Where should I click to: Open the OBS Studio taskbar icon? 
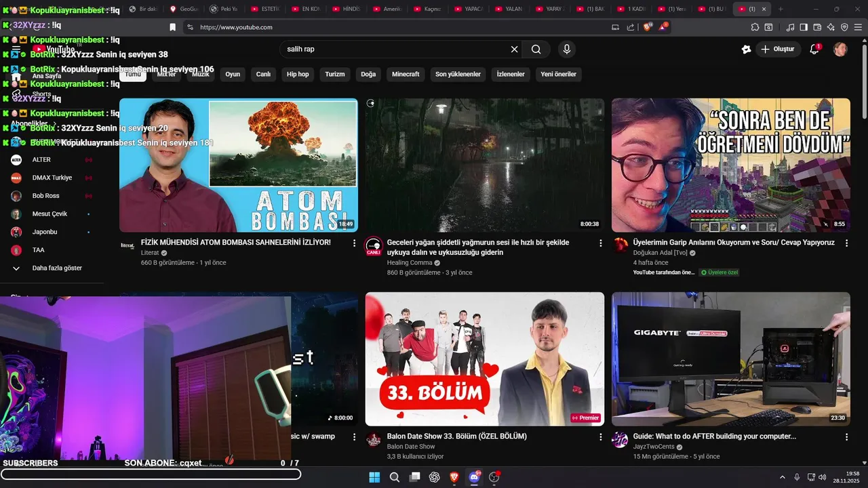click(x=494, y=477)
